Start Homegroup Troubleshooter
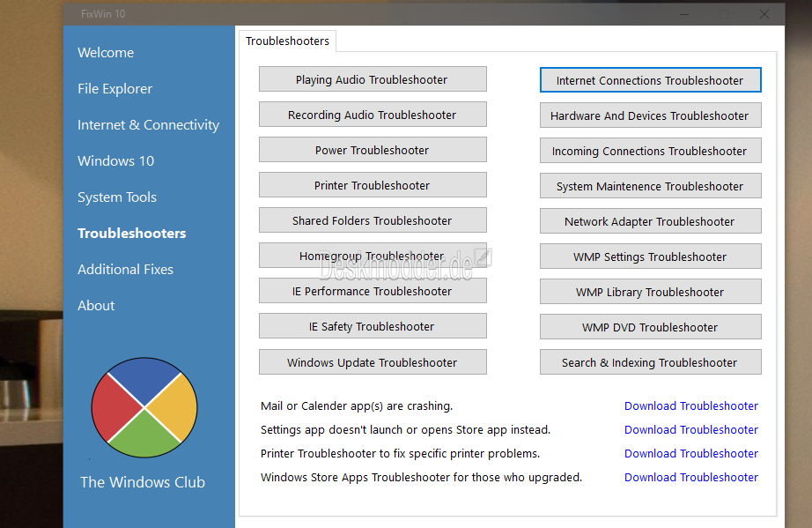The height and width of the screenshot is (528, 812). (x=373, y=256)
